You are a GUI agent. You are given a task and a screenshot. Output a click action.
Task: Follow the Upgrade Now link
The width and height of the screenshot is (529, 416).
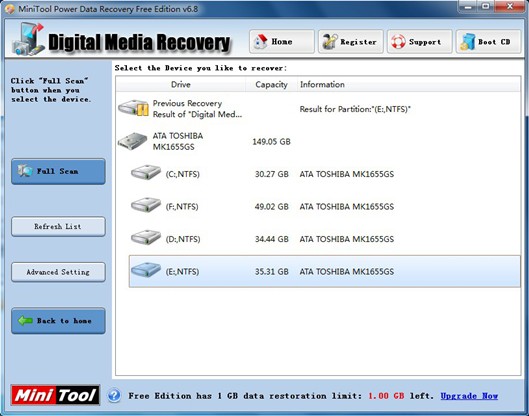(x=469, y=396)
